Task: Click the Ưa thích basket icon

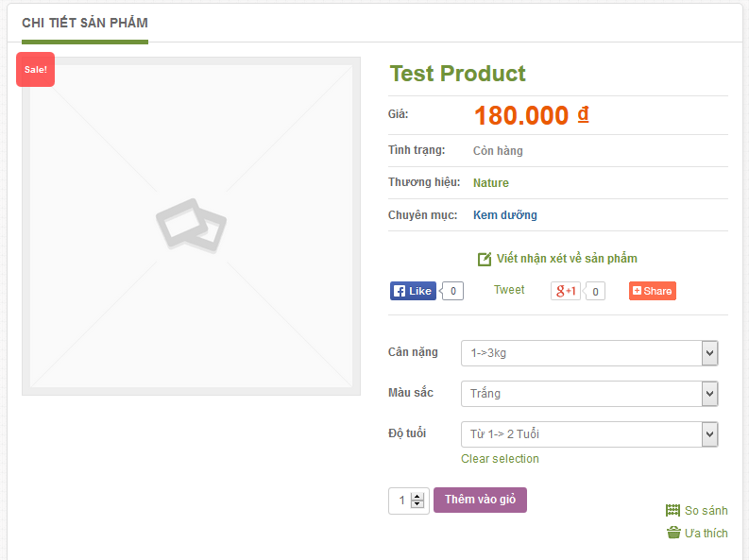Action: 673,533
